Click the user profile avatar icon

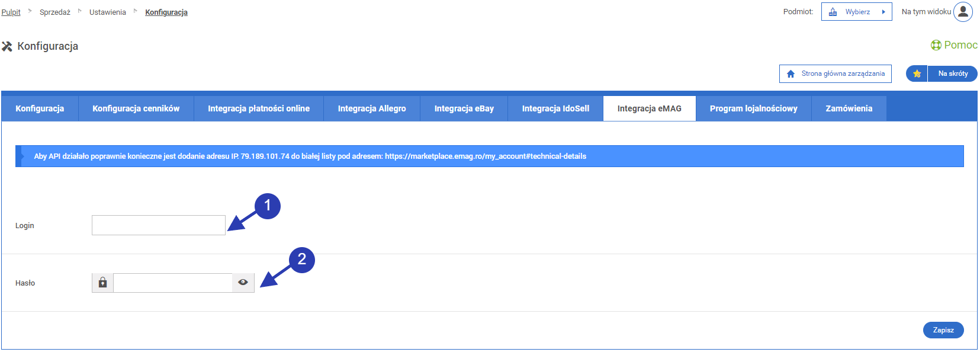point(963,12)
